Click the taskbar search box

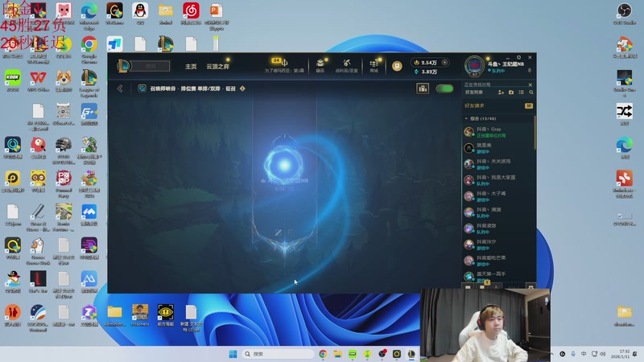[x=278, y=354]
